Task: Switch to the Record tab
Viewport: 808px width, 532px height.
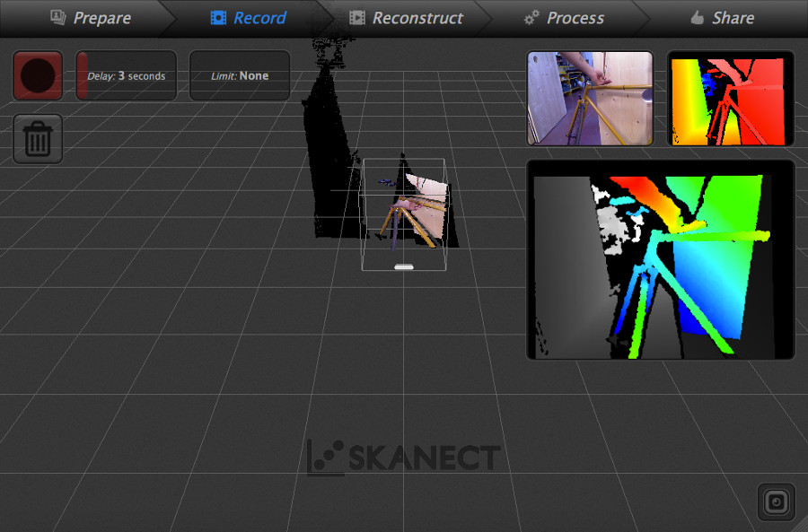Action: click(249, 18)
